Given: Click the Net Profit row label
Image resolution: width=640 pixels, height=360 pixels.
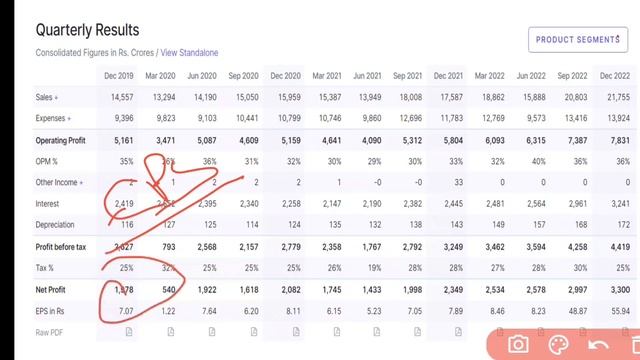Looking at the screenshot, I should tap(50, 290).
